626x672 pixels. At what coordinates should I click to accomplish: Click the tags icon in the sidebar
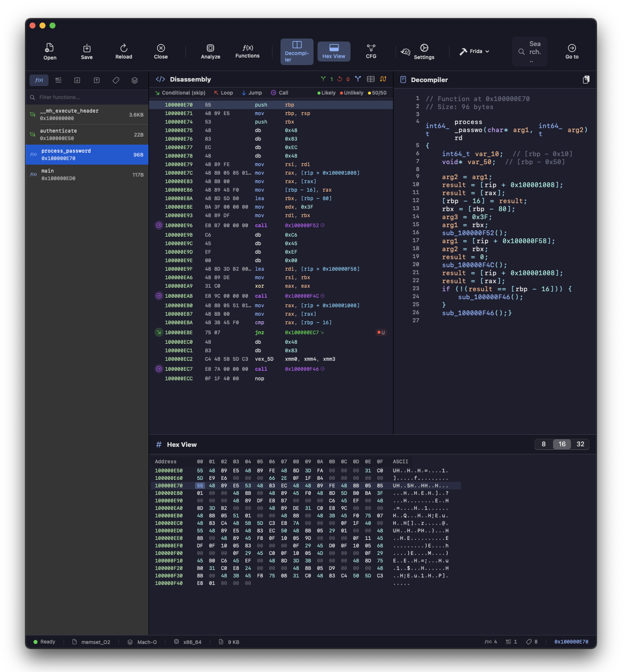[115, 80]
